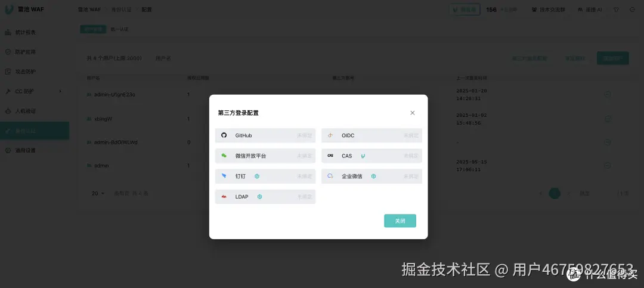Click the gear icon beside 通用设置
644x288 pixels.
(x=8, y=150)
